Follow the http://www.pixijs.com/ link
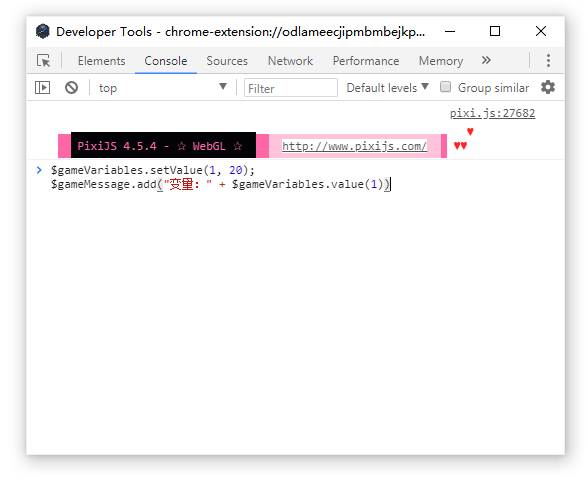The width and height of the screenshot is (588, 481). [x=354, y=146]
